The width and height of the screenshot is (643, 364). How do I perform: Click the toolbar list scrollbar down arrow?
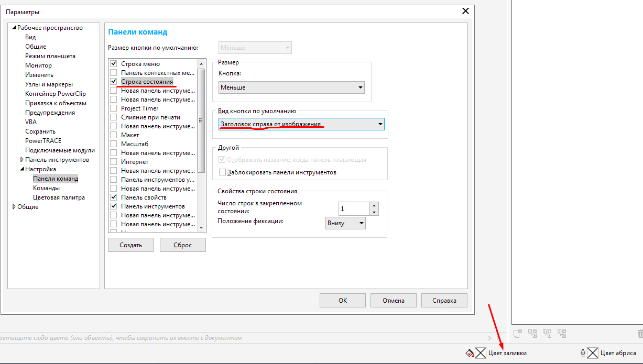tap(201, 228)
